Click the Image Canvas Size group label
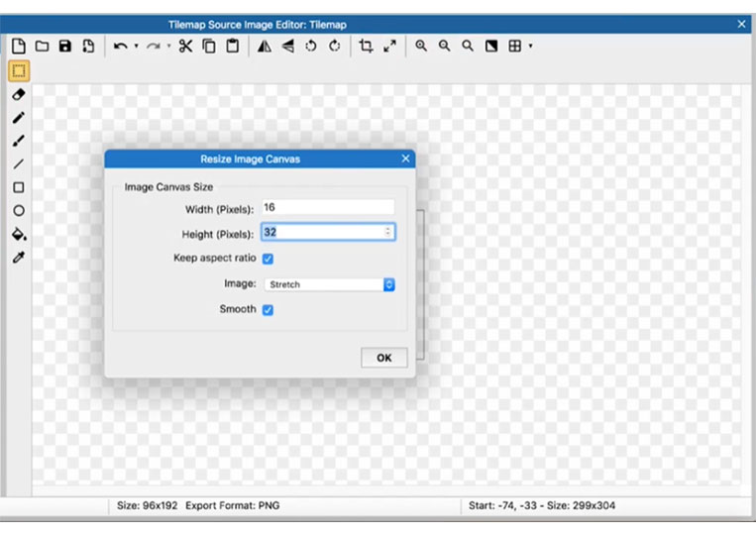The height and width of the screenshot is (536, 756). 168,187
